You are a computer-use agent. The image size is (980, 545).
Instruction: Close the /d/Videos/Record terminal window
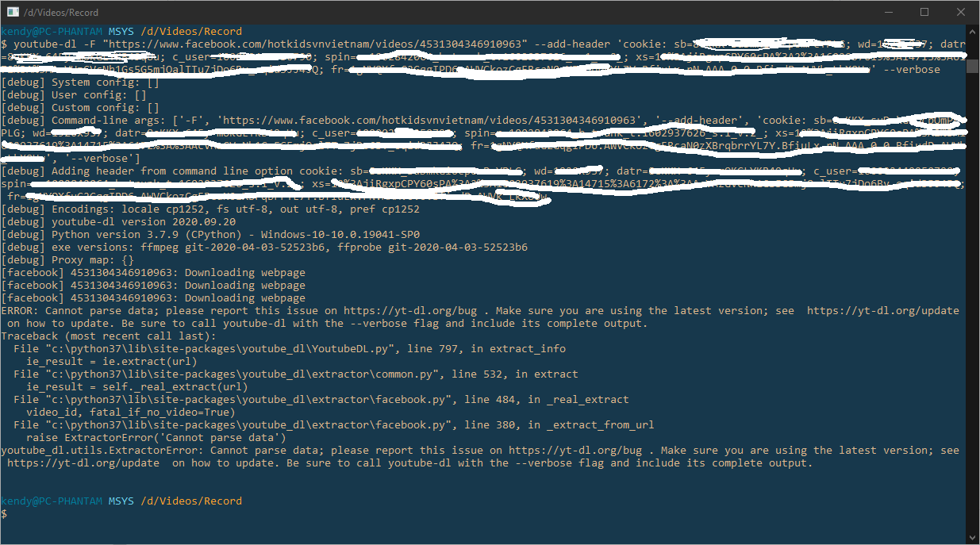click(x=961, y=12)
